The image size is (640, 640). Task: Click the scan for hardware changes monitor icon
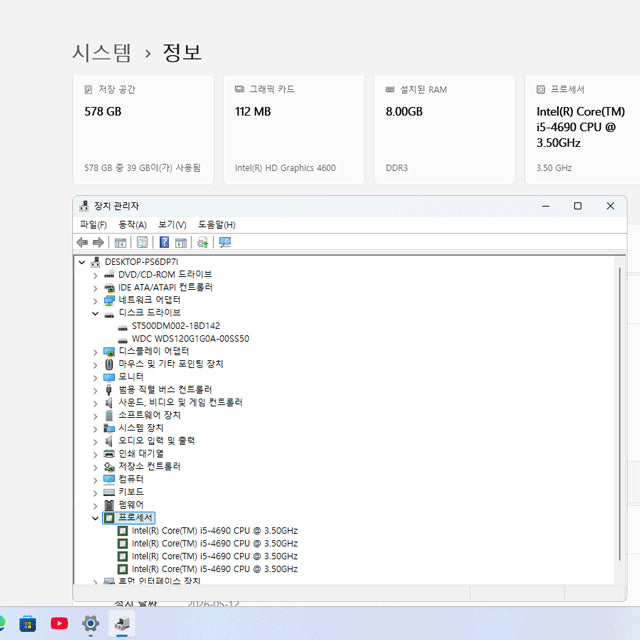click(225, 242)
